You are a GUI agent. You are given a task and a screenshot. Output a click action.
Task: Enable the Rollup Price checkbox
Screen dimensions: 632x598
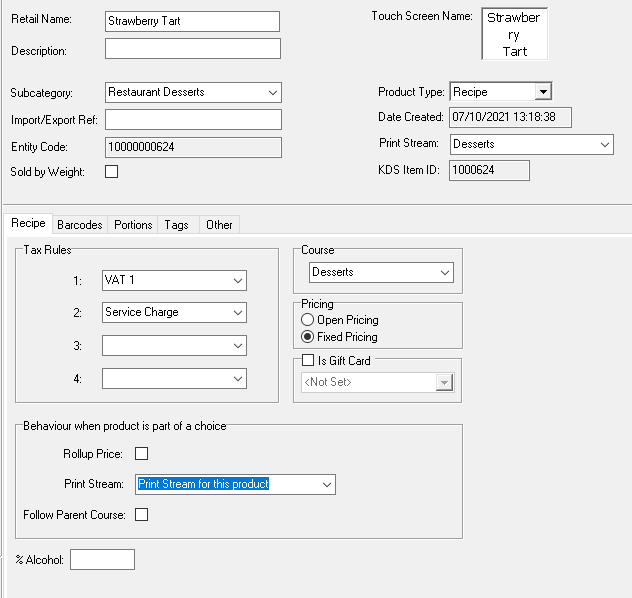[141, 454]
